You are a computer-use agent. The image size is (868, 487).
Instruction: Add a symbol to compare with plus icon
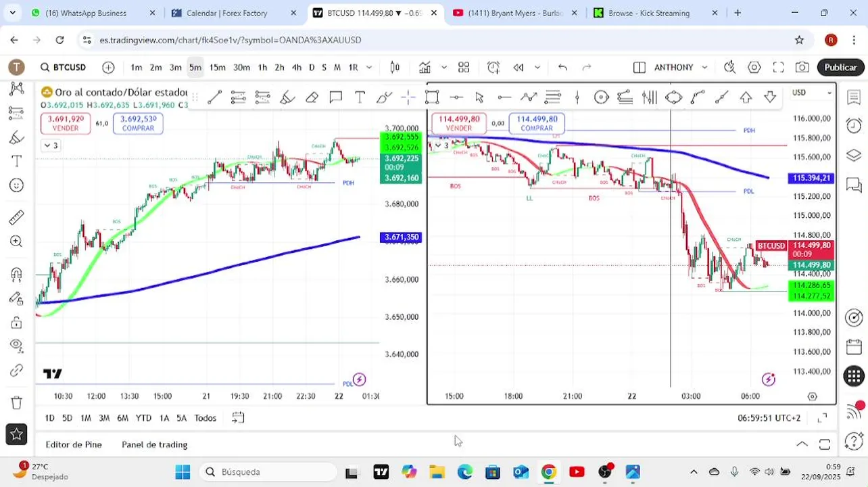pos(108,67)
